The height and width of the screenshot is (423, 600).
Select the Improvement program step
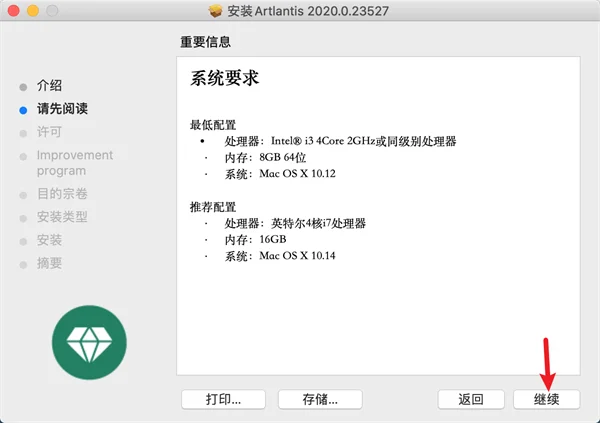pyautogui.click(x=75, y=163)
